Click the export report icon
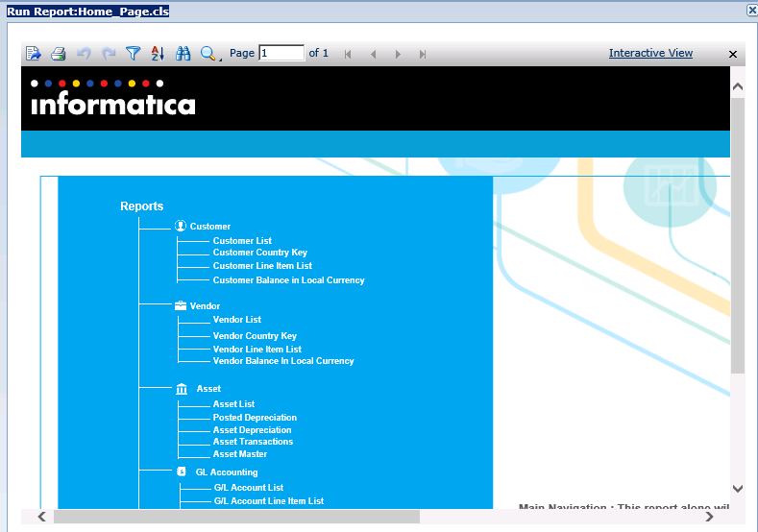Viewport: 758px width, 532px height. [34, 54]
